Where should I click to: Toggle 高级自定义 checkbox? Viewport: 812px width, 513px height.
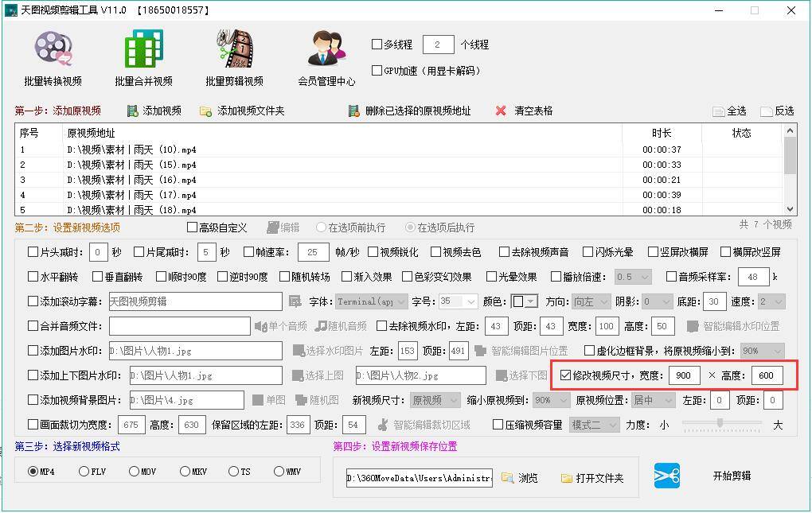tap(192, 227)
